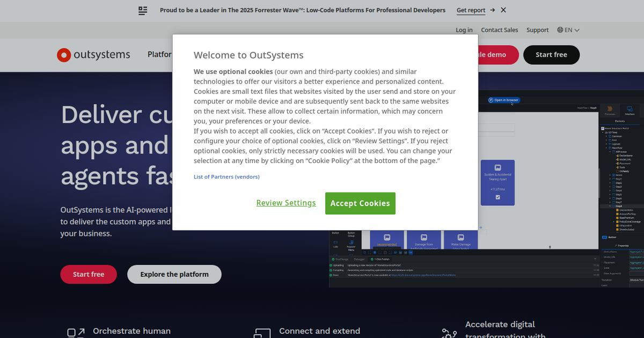The image size is (644, 338).
Task: Click the "Accelerate digital" heading
Action: pos(500,324)
